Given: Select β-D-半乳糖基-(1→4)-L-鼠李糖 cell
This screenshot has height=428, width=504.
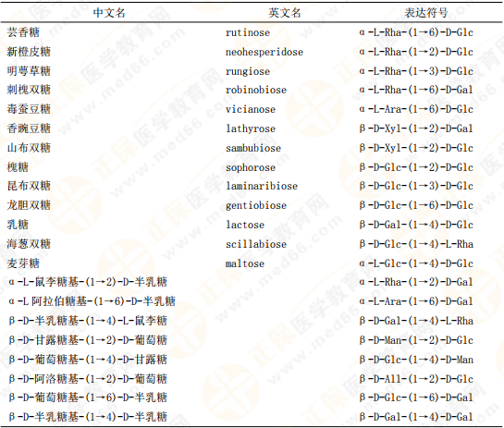Looking at the screenshot, I should [x=88, y=321].
